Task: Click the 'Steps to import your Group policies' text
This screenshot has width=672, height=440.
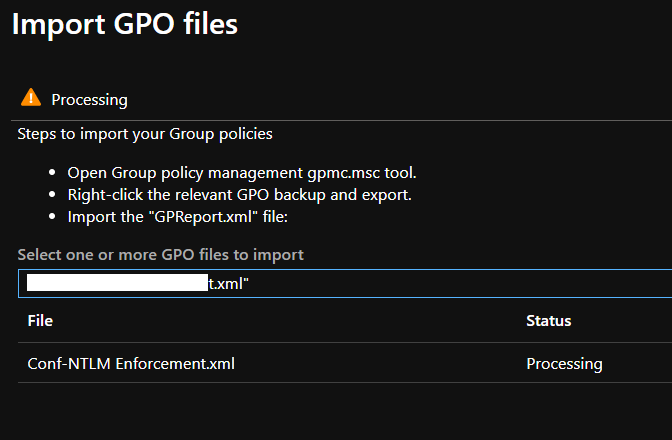Action: [144, 133]
